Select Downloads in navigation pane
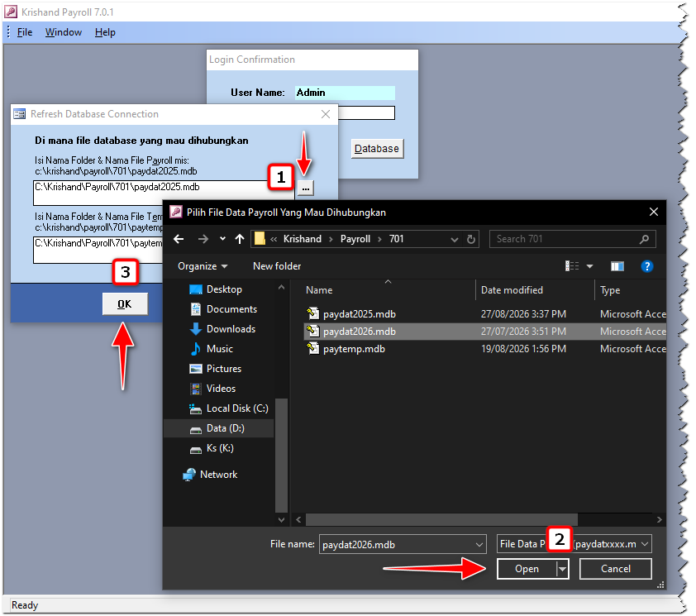Viewport: 696px width, 616px height. coord(231,330)
